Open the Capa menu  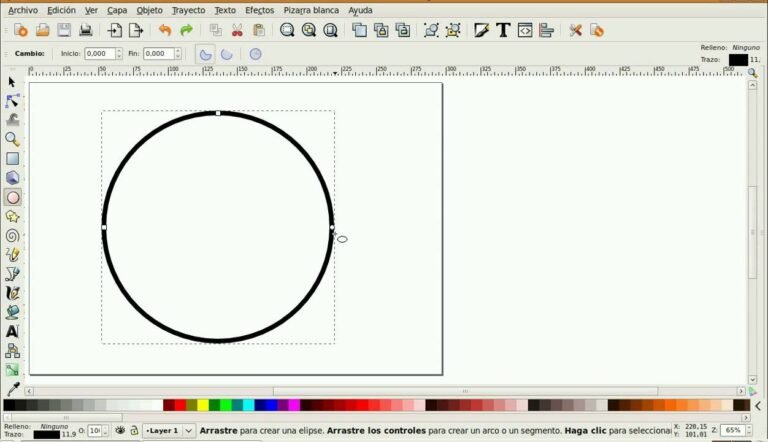117,10
